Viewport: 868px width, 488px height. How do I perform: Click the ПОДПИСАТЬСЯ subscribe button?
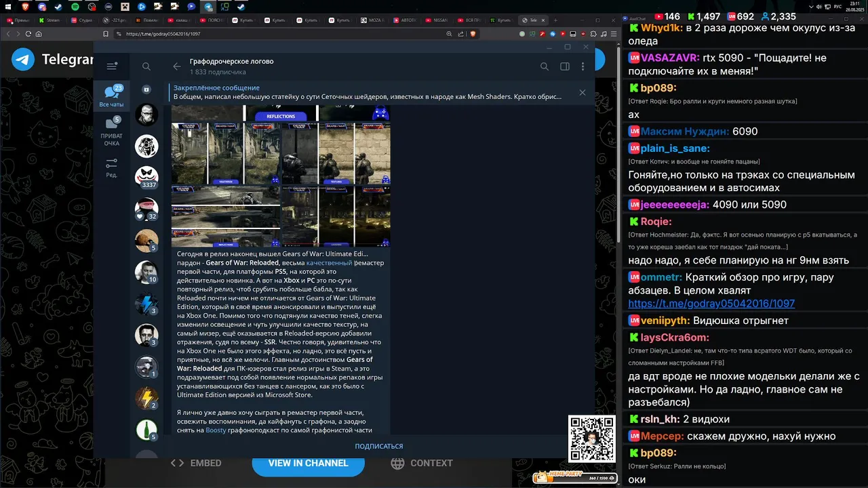378,446
